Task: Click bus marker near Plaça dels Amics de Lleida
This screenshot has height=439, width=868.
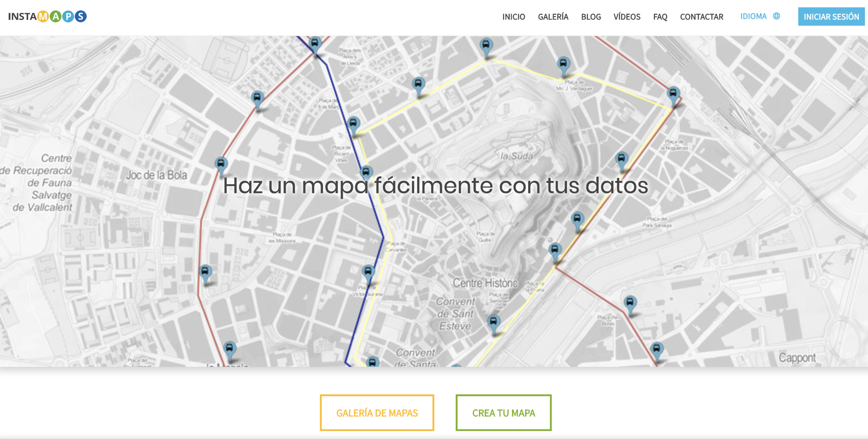Action: pos(315,43)
